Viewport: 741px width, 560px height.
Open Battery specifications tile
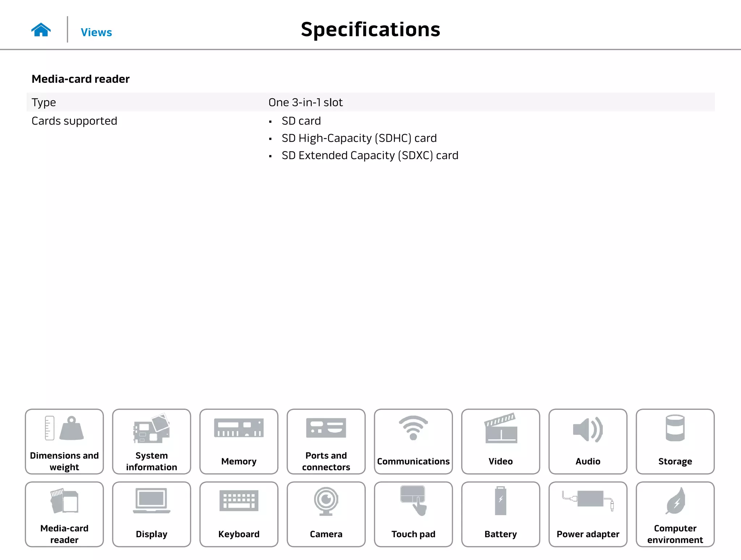pos(500,514)
